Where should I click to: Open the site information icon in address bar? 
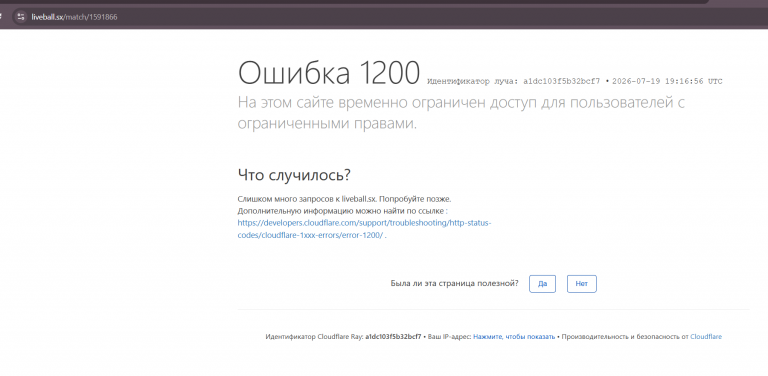[20, 17]
